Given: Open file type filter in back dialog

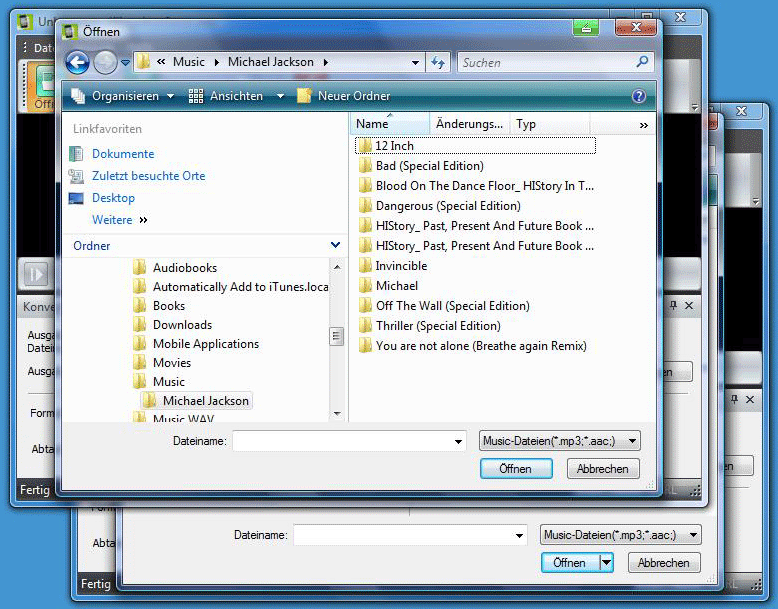Looking at the screenshot, I should point(621,535).
